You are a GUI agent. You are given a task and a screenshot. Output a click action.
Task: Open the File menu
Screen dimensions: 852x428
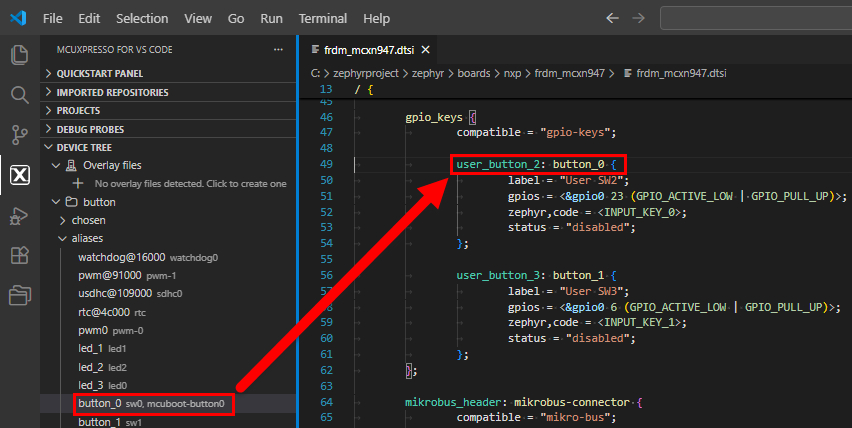point(53,18)
